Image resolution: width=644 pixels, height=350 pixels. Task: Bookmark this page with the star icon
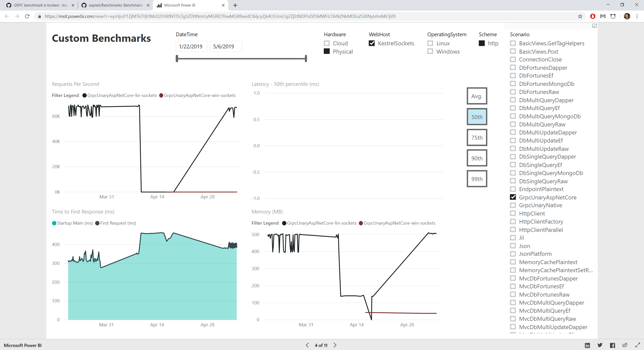(580, 16)
